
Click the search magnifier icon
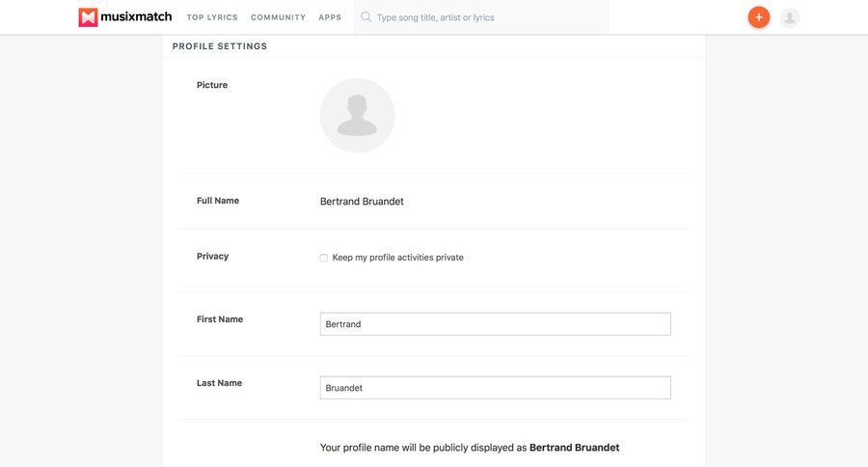pos(366,17)
